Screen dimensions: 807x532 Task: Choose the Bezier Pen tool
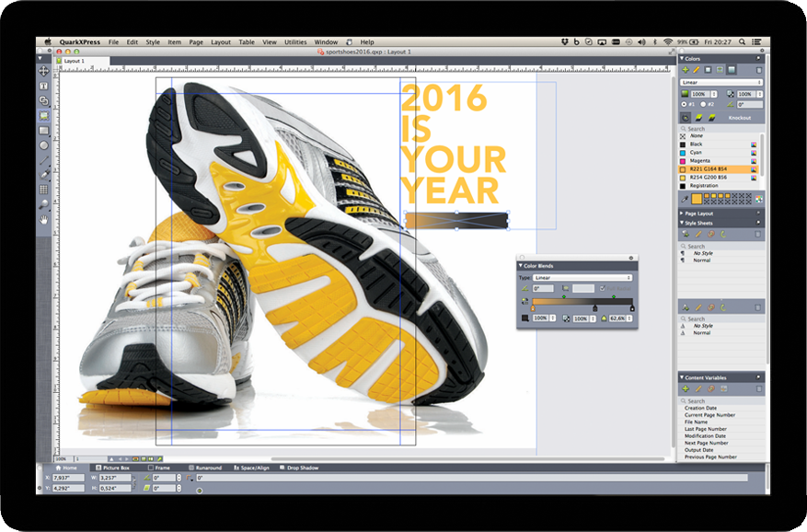point(43,175)
